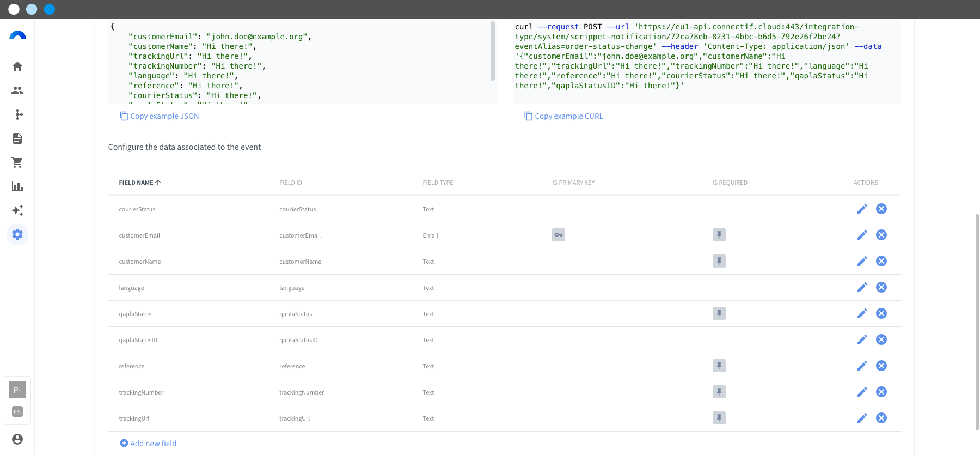Screen dimensions: 980x455
Task: Click Add new field link
Action: [x=148, y=444]
